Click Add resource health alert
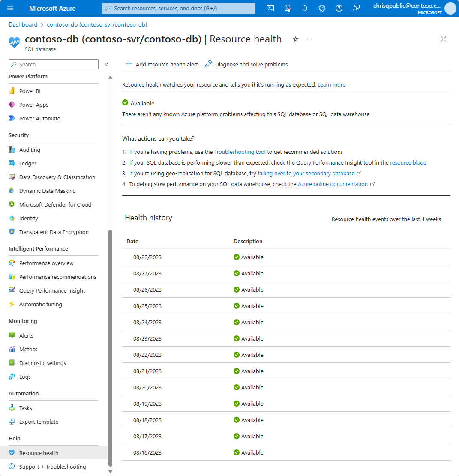The height and width of the screenshot is (476, 459). 162,64
